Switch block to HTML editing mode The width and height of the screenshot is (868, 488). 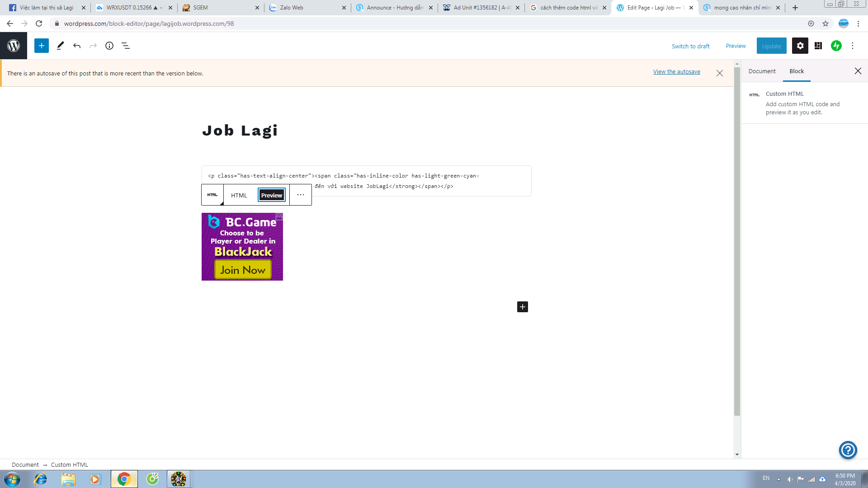tap(239, 195)
